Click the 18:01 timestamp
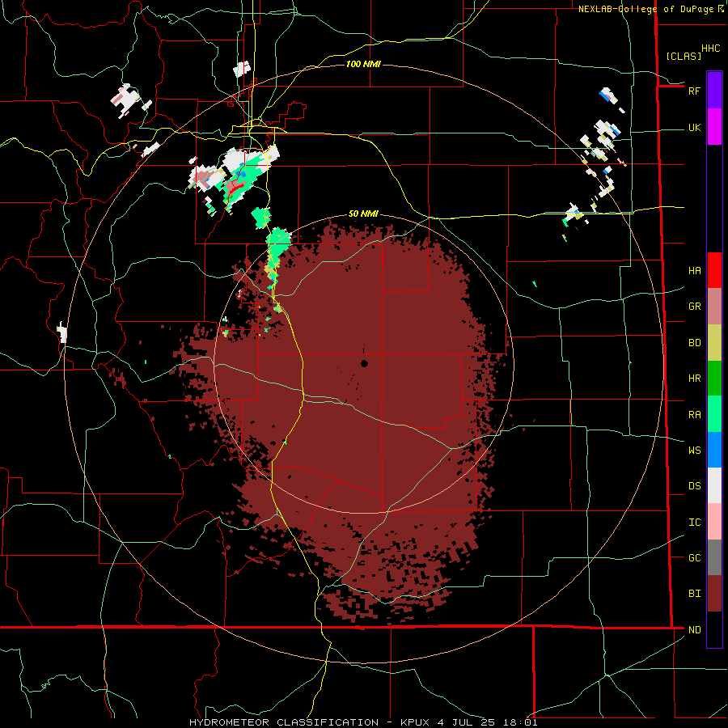Image resolution: width=728 pixels, height=728 pixels. 521,722
